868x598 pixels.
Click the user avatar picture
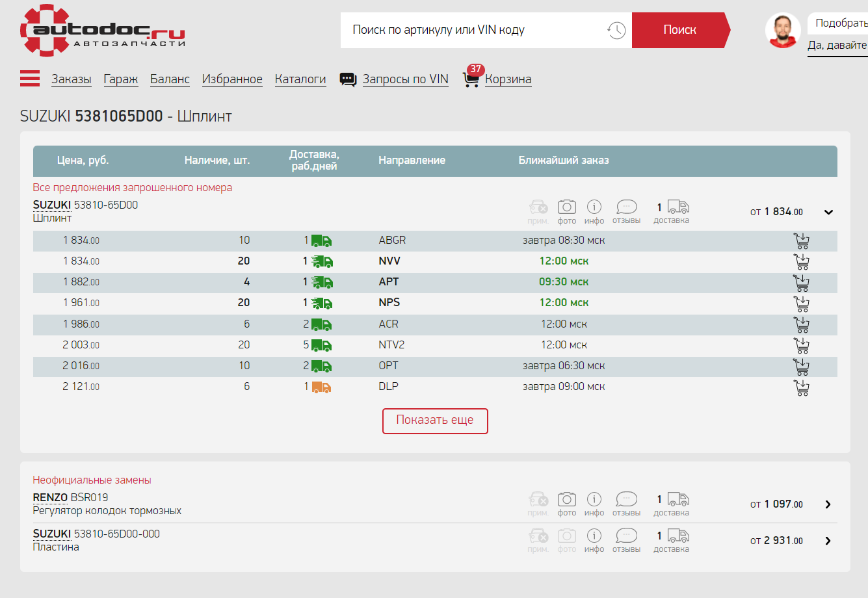tap(783, 30)
